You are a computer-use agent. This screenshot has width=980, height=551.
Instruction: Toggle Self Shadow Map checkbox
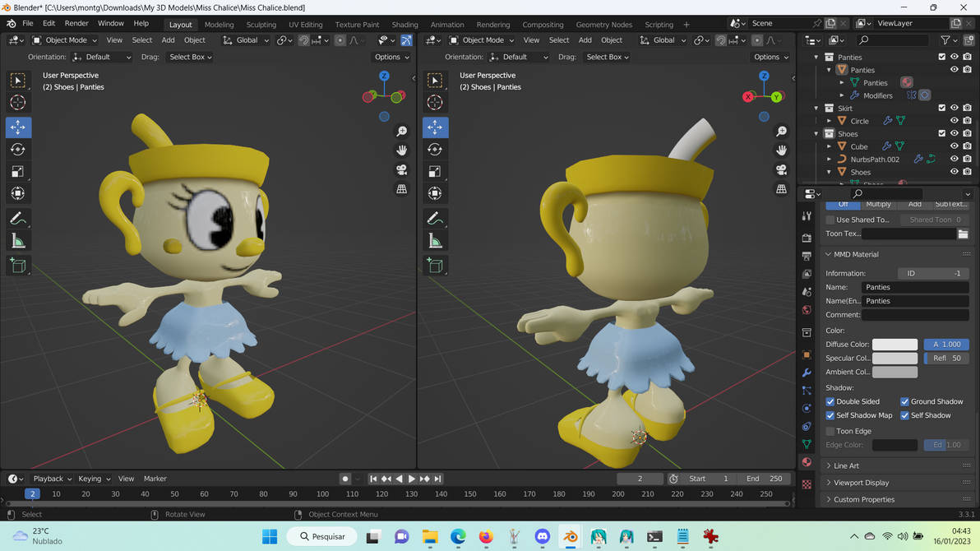pyautogui.click(x=830, y=415)
